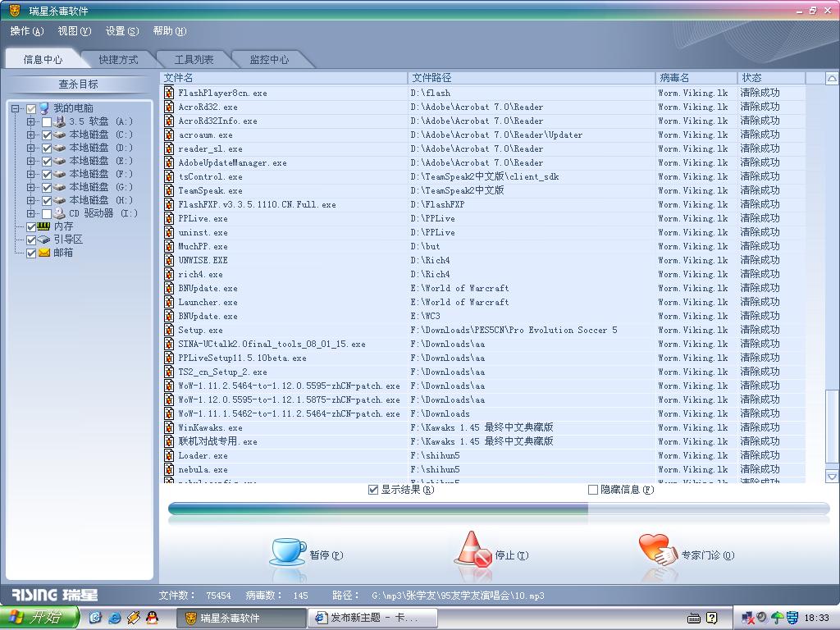Switch to the 工具列表 tab
The image size is (840, 630).
point(194,59)
